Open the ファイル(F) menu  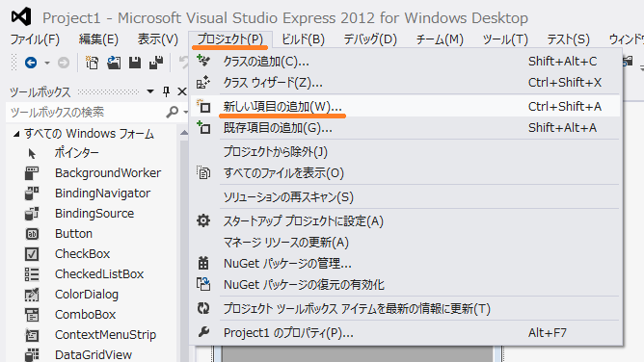pyautogui.click(x=35, y=39)
